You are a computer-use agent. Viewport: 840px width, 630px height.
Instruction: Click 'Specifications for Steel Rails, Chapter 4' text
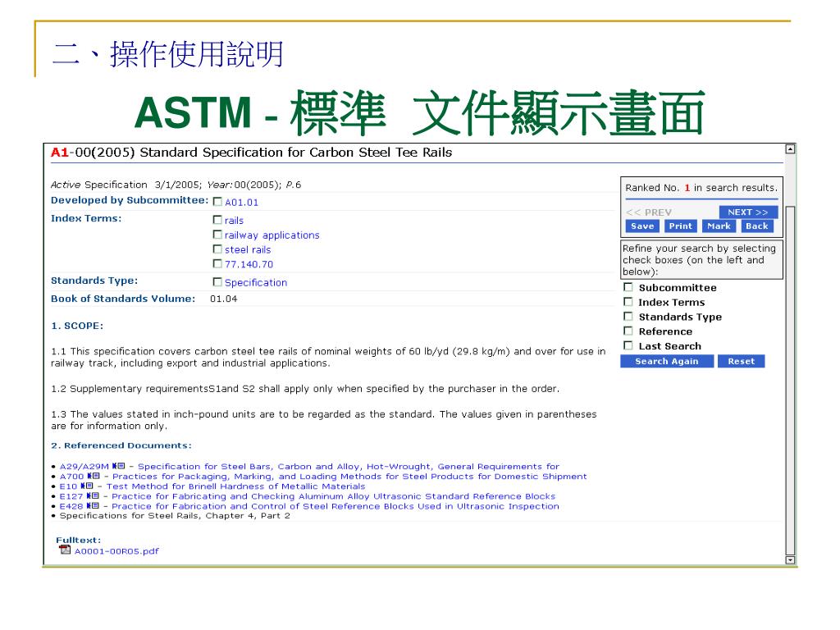(175, 515)
